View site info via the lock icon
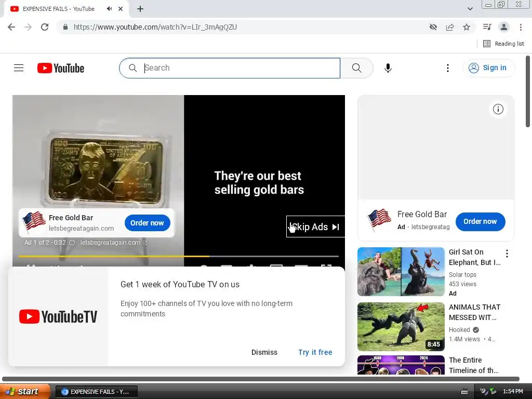The image size is (532, 399). (65, 27)
